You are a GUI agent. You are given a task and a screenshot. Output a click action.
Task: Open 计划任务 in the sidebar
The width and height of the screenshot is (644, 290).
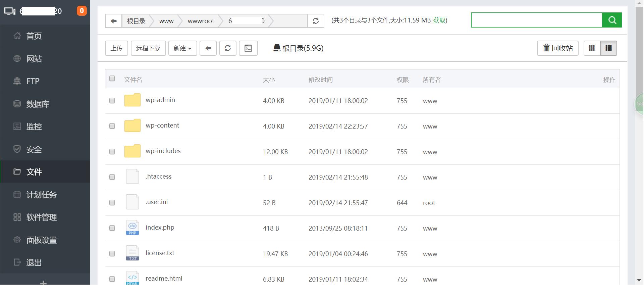point(41,195)
